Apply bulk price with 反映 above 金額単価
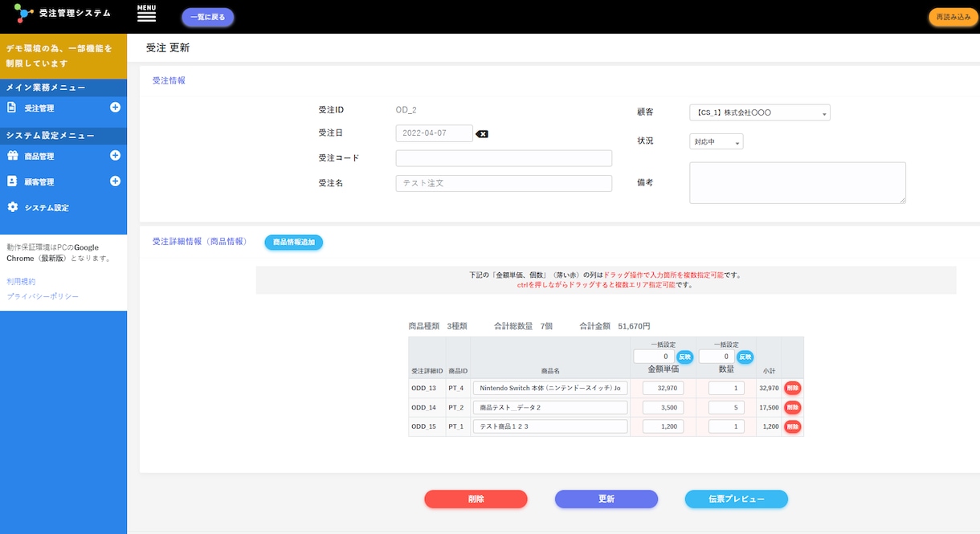 point(684,357)
